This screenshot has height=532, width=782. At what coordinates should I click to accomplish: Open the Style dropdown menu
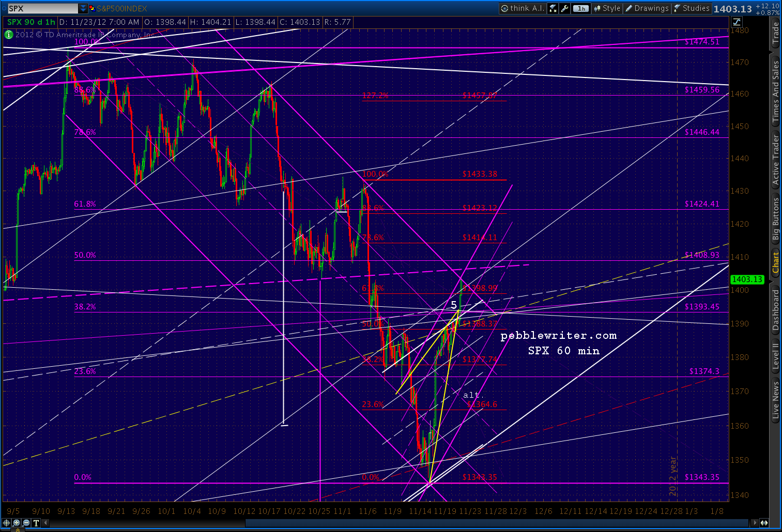[x=607, y=8]
